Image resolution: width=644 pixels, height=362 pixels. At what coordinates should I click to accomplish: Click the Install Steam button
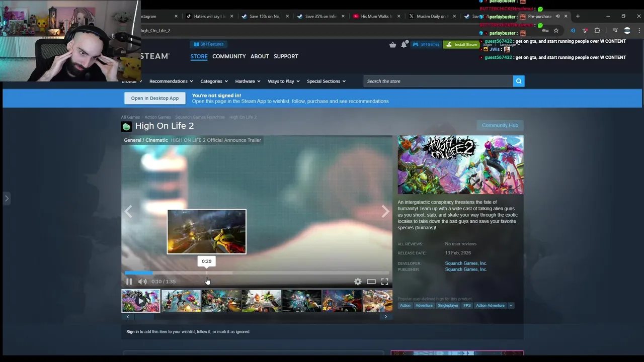(461, 44)
